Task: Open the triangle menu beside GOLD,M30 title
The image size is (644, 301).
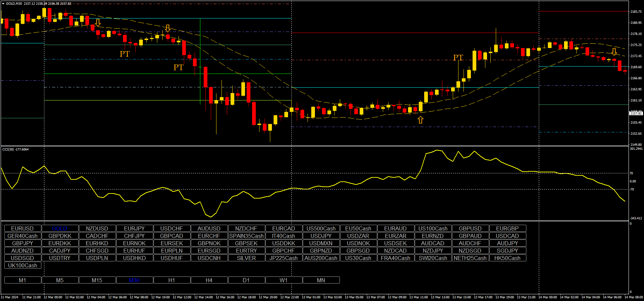Action: coord(3,4)
